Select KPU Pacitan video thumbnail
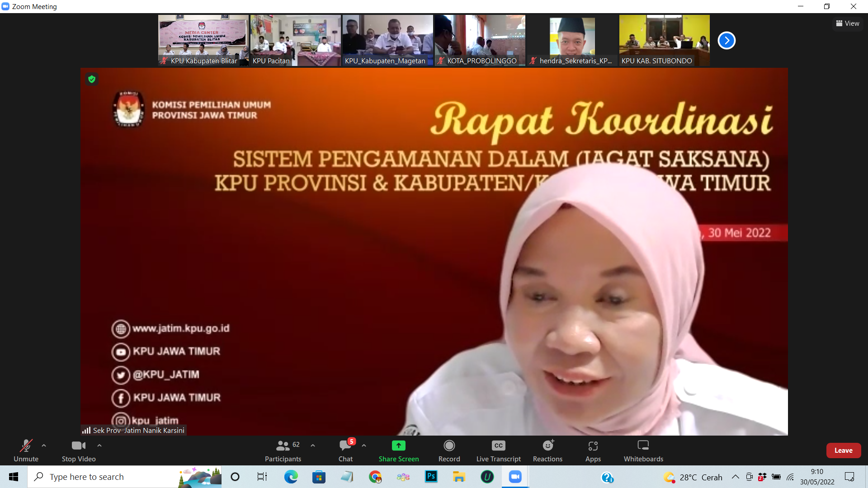The image size is (868, 488). (296, 40)
